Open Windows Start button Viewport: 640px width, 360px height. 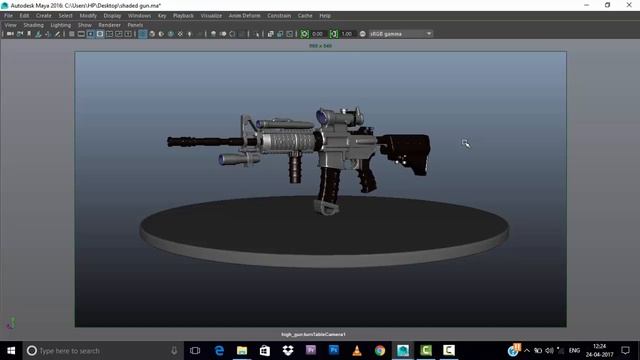point(11,351)
